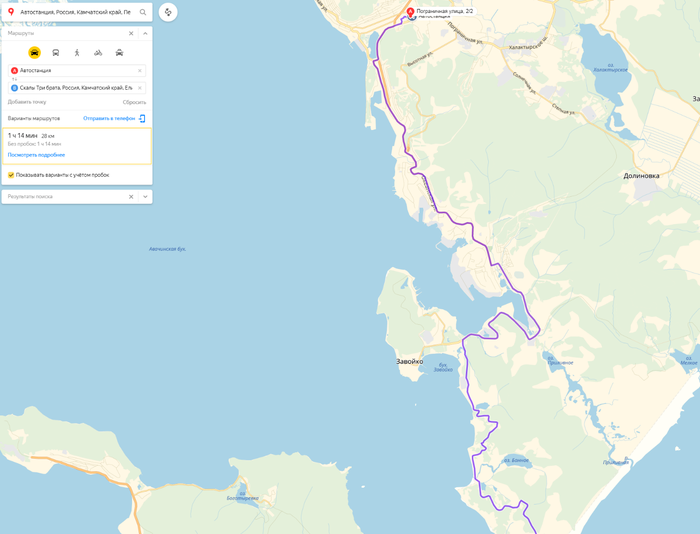The height and width of the screenshot is (534, 700).
Task: Select the bicycle route mode
Action: click(x=98, y=53)
